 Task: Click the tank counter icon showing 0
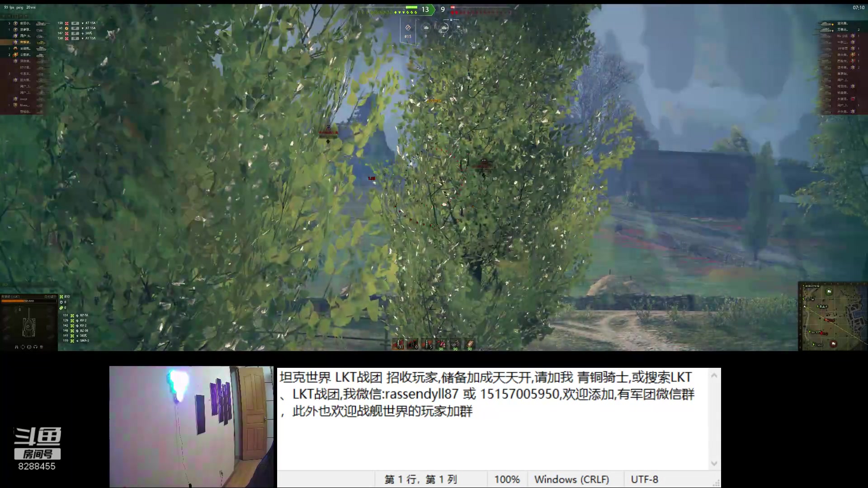(x=426, y=28)
